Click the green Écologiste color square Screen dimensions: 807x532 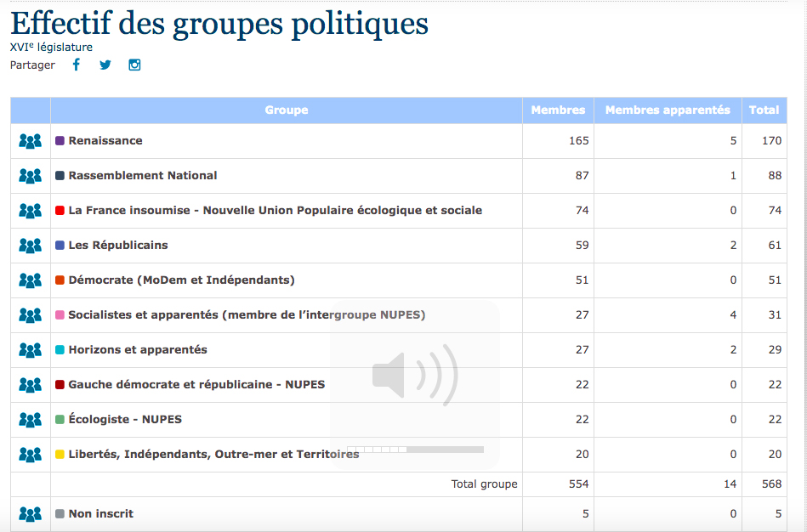60,419
